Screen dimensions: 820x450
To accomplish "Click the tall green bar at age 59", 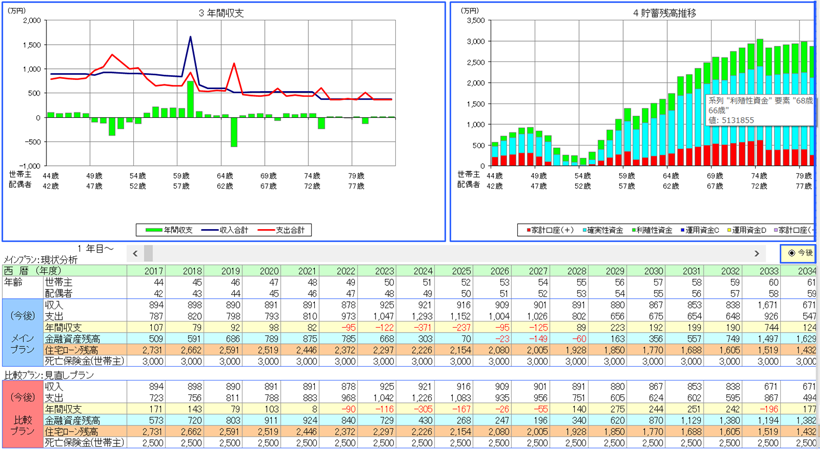I will pos(190,99).
